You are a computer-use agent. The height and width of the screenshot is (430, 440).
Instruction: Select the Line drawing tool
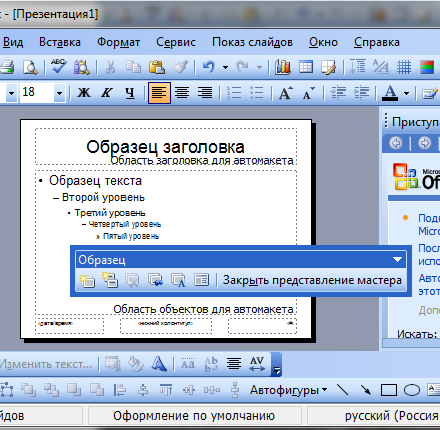click(343, 390)
